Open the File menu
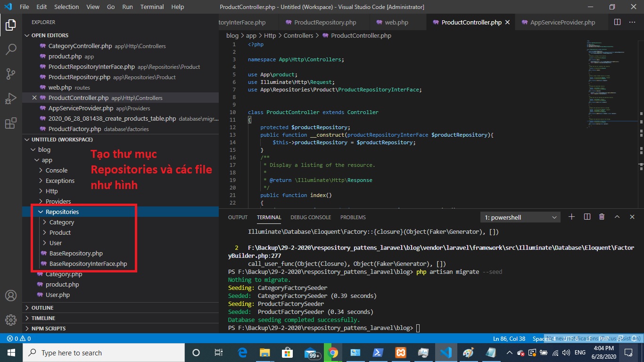Viewport: 644px width, 362px height. tap(25, 7)
